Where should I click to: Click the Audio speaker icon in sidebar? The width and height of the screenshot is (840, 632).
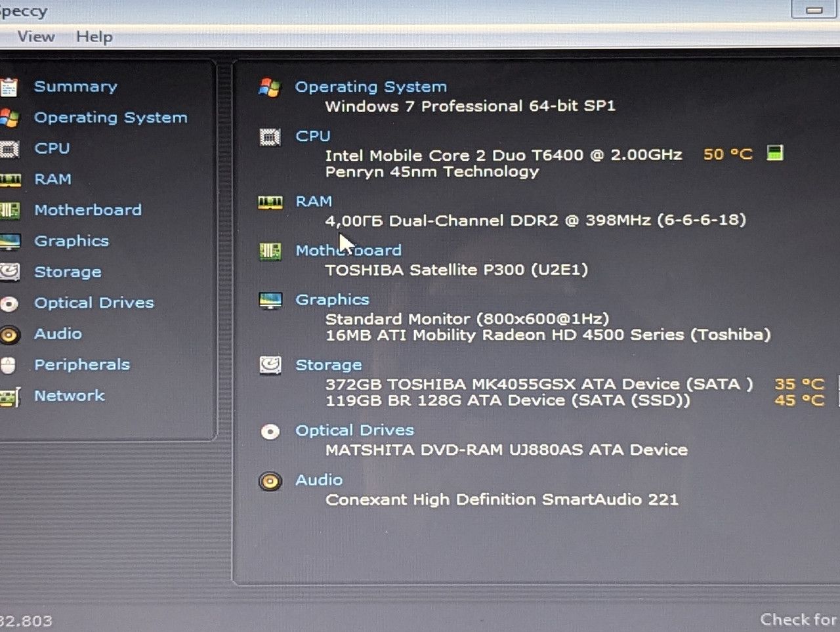click(x=10, y=335)
